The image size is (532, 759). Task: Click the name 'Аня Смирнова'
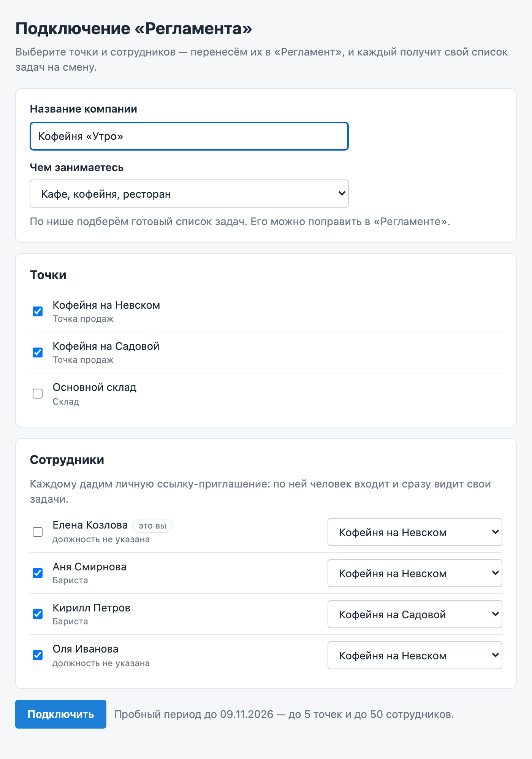pyautogui.click(x=90, y=567)
